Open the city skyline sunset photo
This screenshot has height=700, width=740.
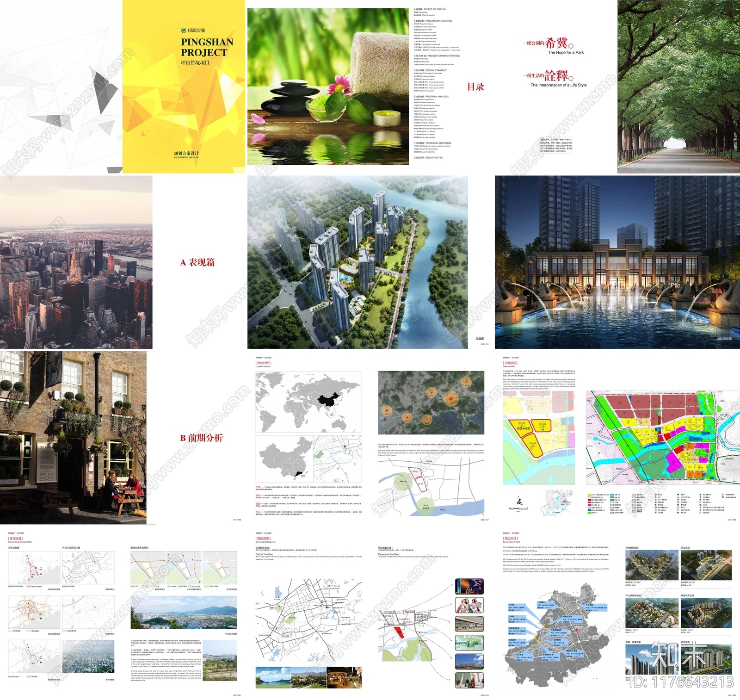pos(76,262)
